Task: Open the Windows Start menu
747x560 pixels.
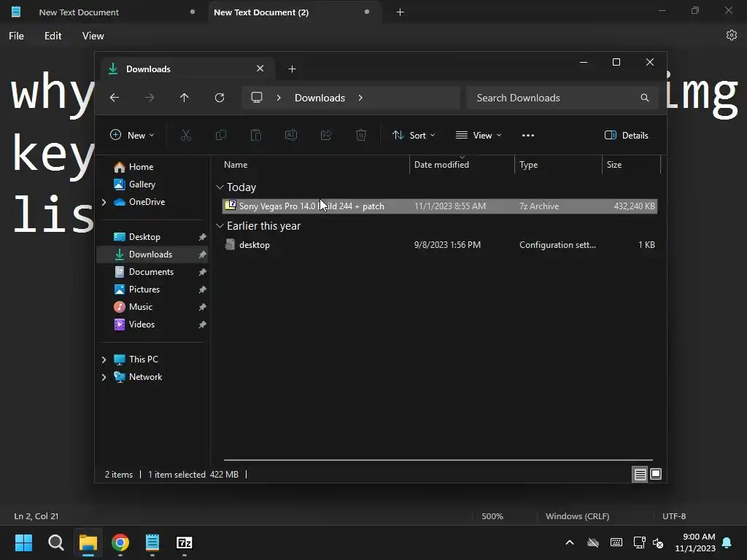Action: [x=23, y=542]
